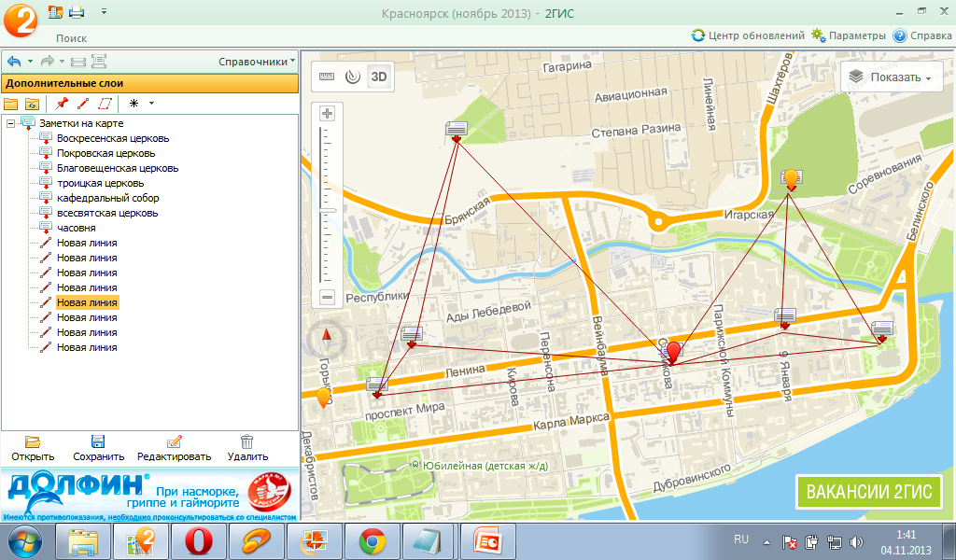Click the Долфин advertisement banner
The width and height of the screenshot is (956, 560).
point(150,494)
